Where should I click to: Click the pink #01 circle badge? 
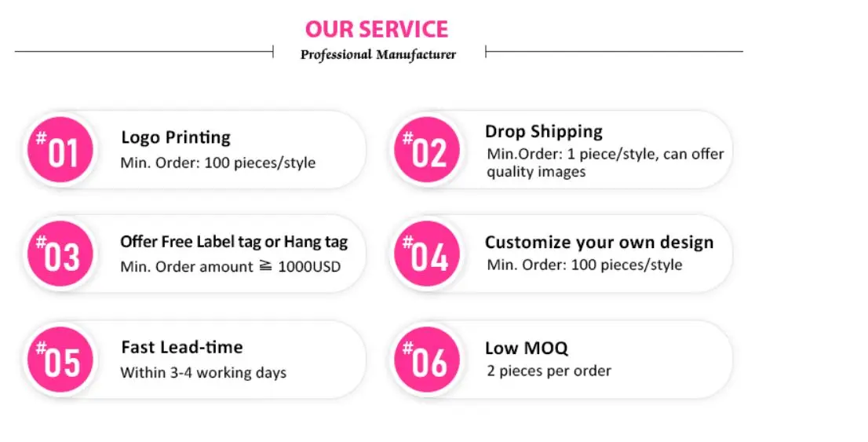(60, 149)
